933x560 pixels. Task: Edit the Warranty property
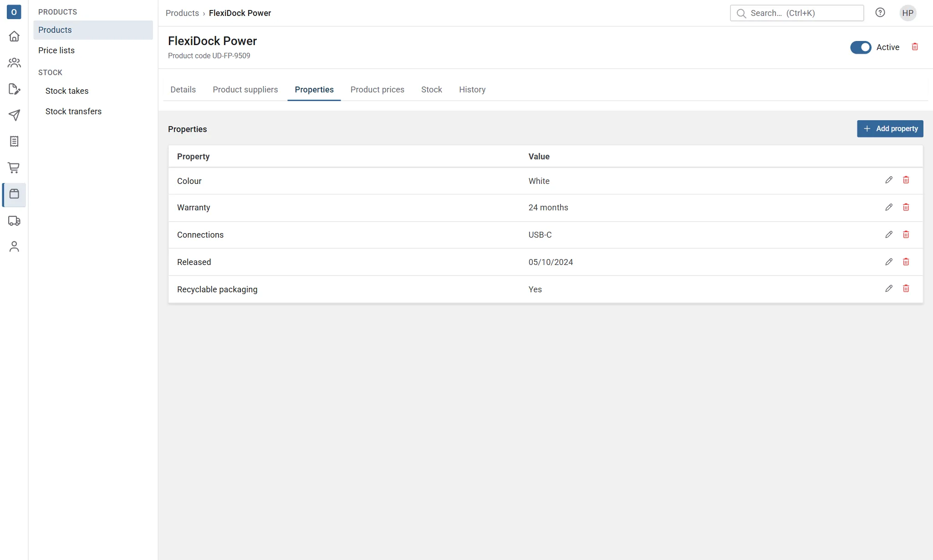[x=889, y=207]
